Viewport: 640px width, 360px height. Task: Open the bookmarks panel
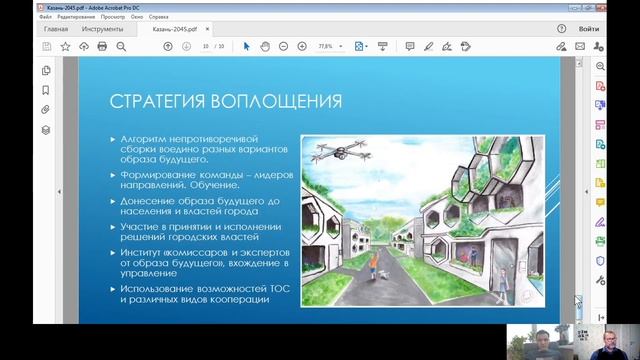click(x=46, y=90)
